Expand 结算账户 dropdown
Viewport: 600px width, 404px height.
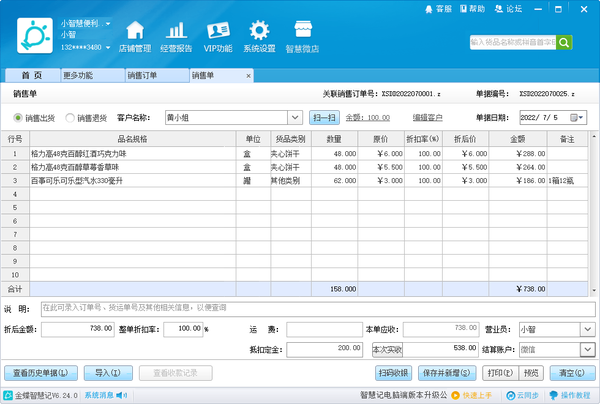tap(588, 350)
